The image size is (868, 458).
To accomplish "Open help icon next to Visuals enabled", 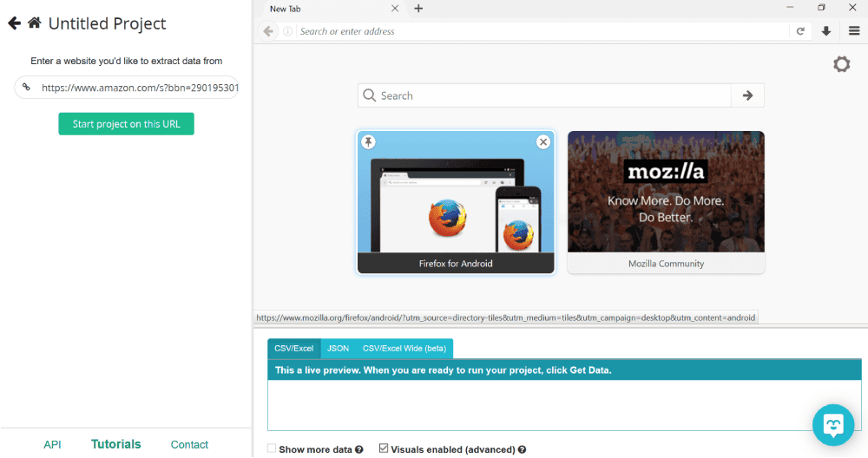I will point(522,449).
